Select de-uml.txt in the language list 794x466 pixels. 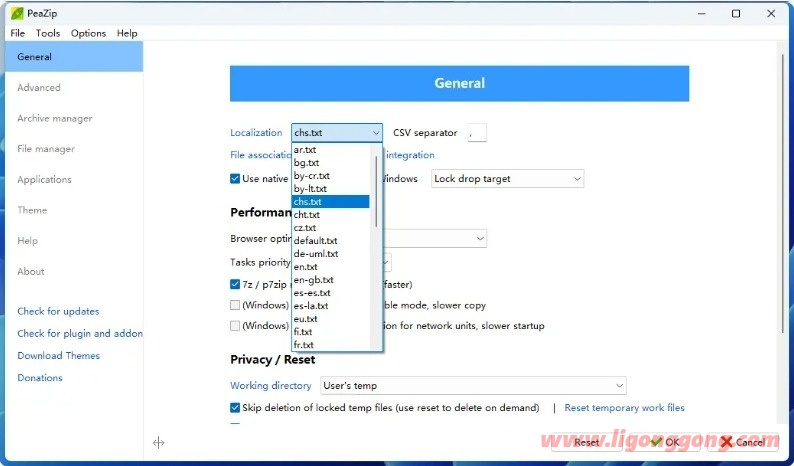coord(331,254)
